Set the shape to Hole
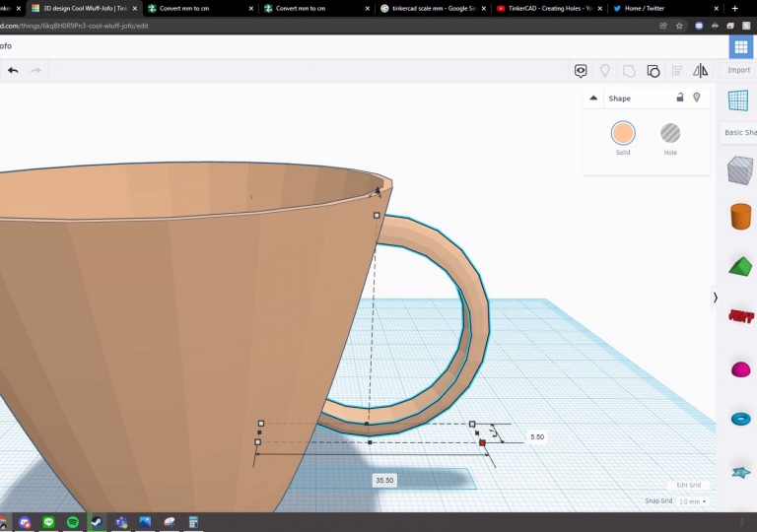The height and width of the screenshot is (532, 757). tap(670, 133)
